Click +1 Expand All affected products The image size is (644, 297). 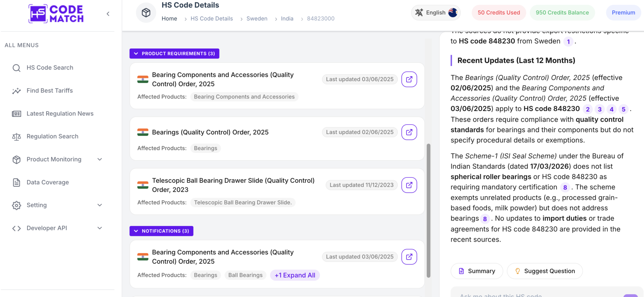(295, 275)
